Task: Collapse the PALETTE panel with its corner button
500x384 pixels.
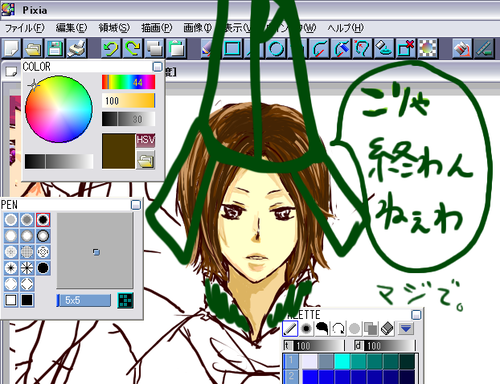Action: pyautogui.click(x=416, y=315)
